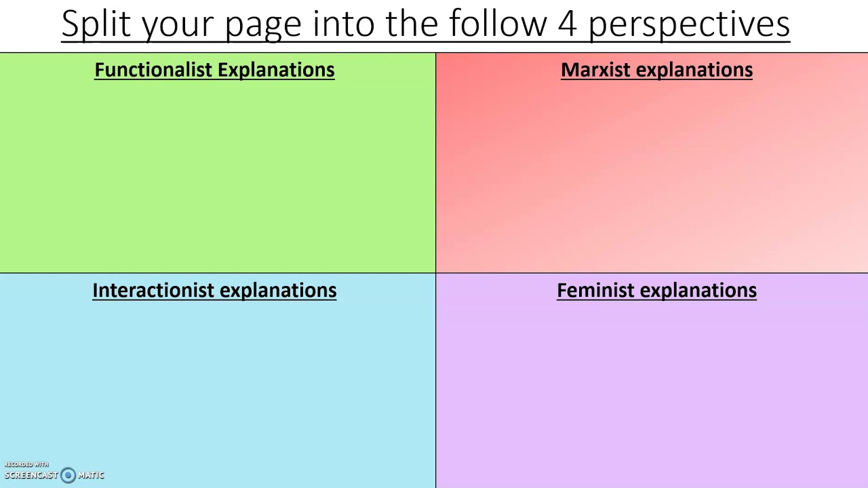Click the "SCREENCAST" word in the watermark
The height and width of the screenshot is (488, 868).
[31, 475]
